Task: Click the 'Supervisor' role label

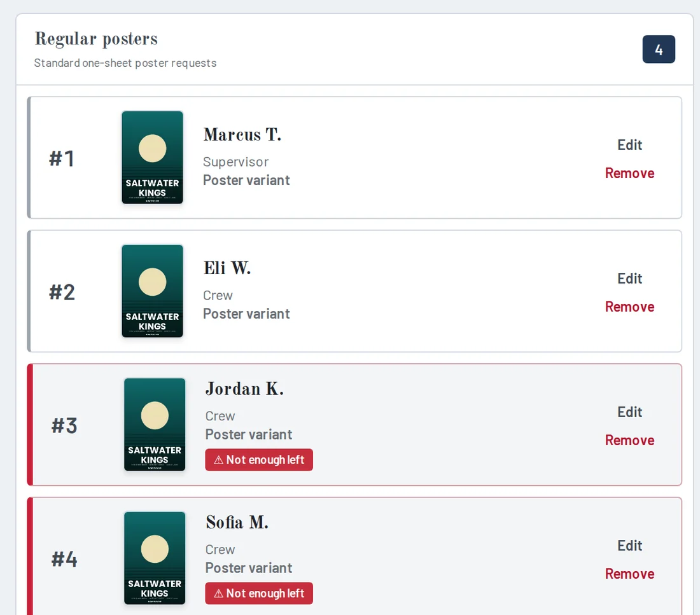Action: (235, 162)
